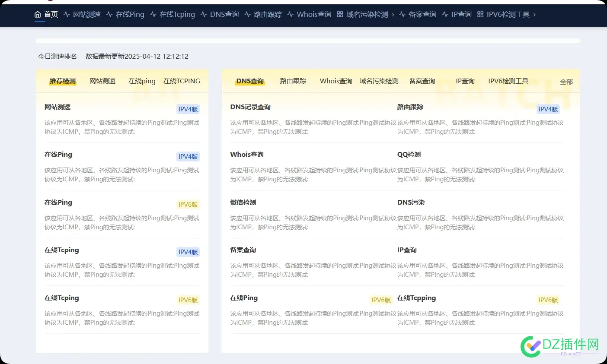Viewport: 607px width, 364px height.
Task: Click the pulse icon before DNS查询 in navbar
Action: coord(204,14)
